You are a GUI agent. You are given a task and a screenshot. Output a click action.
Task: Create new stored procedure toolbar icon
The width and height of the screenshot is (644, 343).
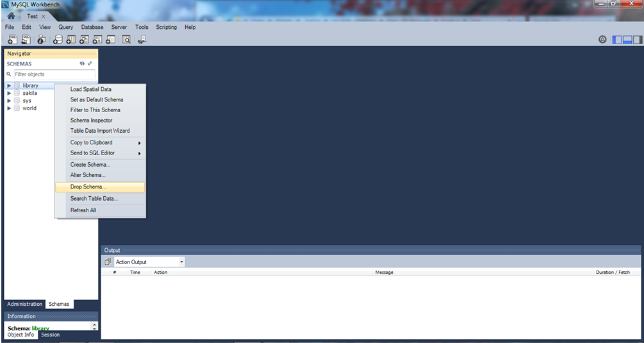click(x=97, y=40)
